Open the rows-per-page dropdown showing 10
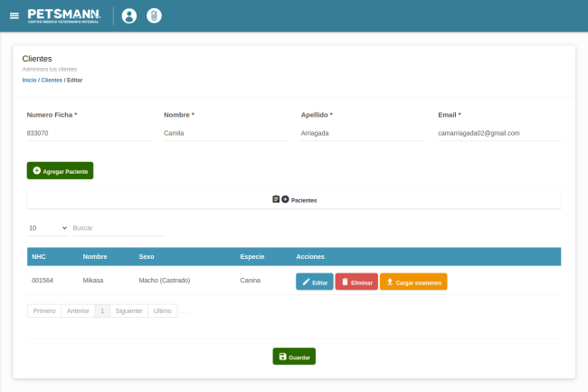This screenshot has width=588, height=392. pyautogui.click(x=47, y=228)
